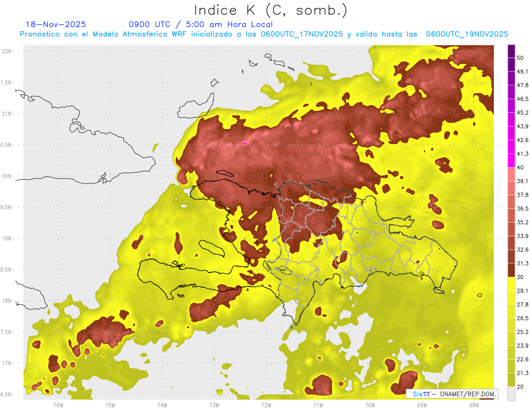This screenshot has height=411, width=532.
Task: Select the colorbar value '39.1'
Action: pyautogui.click(x=523, y=181)
